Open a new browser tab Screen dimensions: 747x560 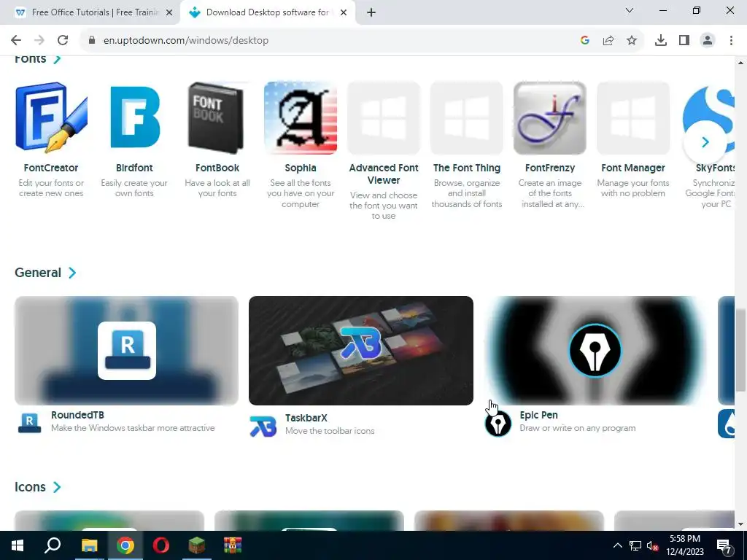point(371,12)
